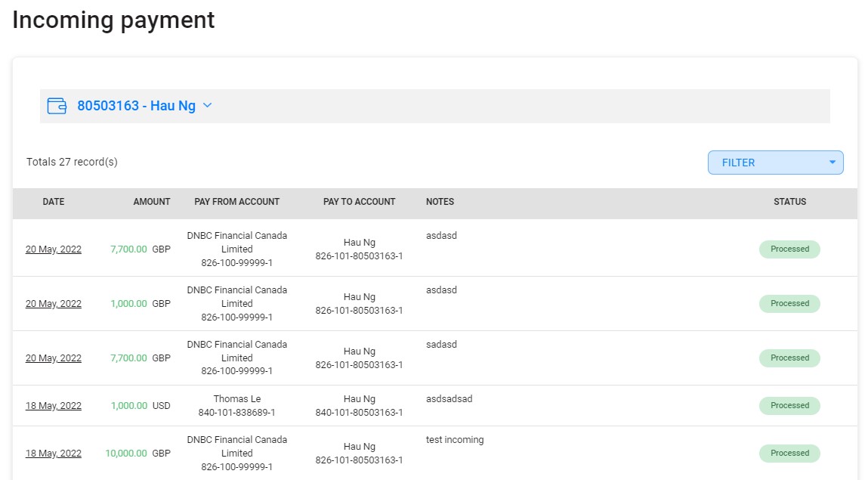The height and width of the screenshot is (480, 868).
Task: Click the Processed badge on the test incoming row
Action: point(789,453)
